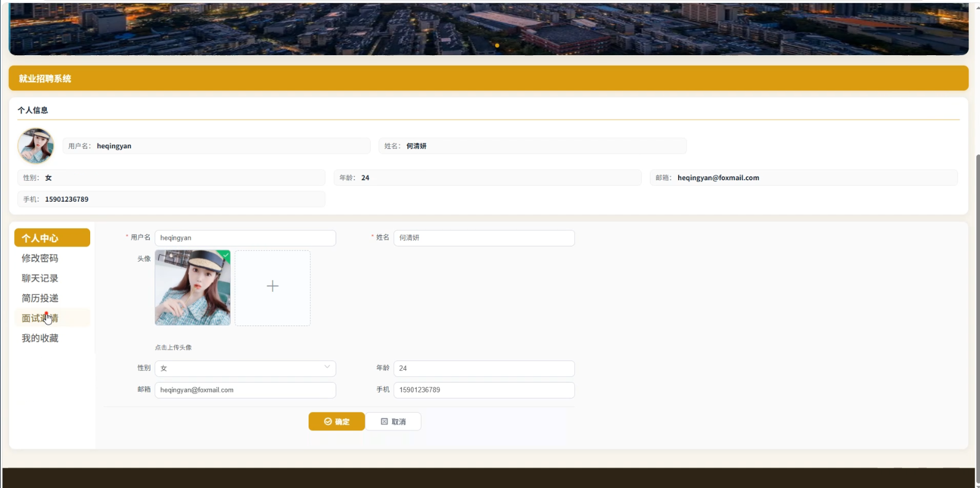Focus the 用户名 input field
This screenshot has width=980, height=488.
(x=245, y=238)
